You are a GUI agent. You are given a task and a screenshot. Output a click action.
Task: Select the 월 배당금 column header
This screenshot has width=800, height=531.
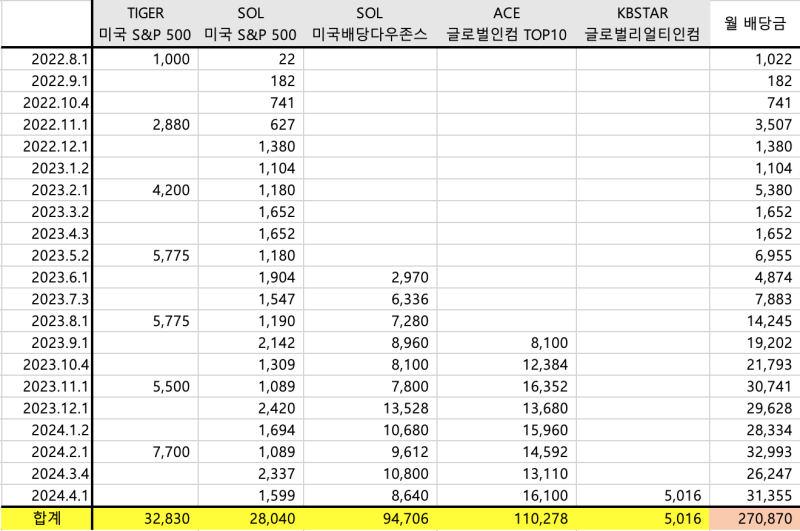coord(755,23)
